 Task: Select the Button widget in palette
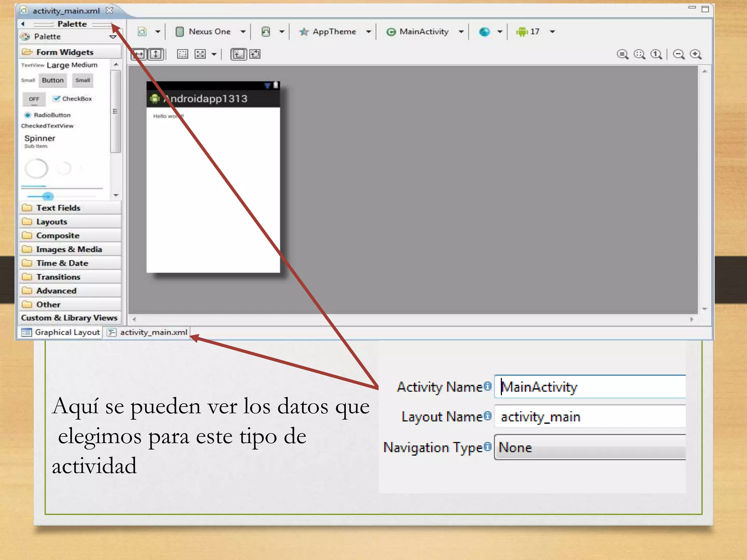point(53,80)
